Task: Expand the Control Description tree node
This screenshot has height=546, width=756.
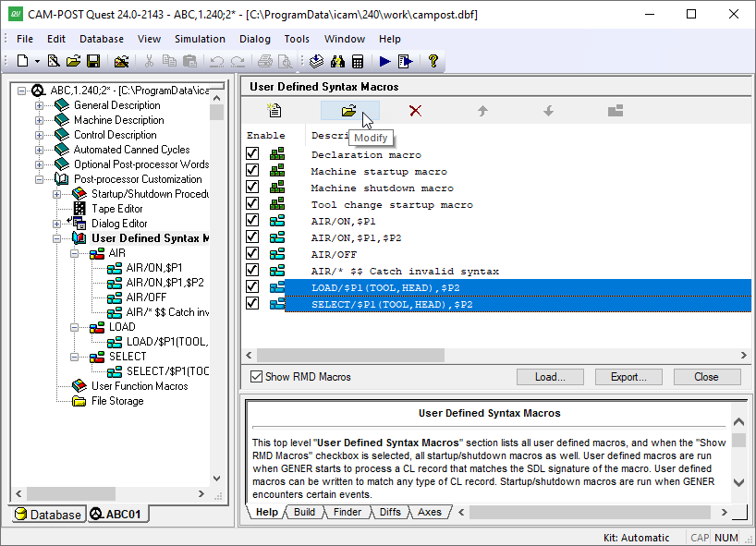Action: click(39, 136)
